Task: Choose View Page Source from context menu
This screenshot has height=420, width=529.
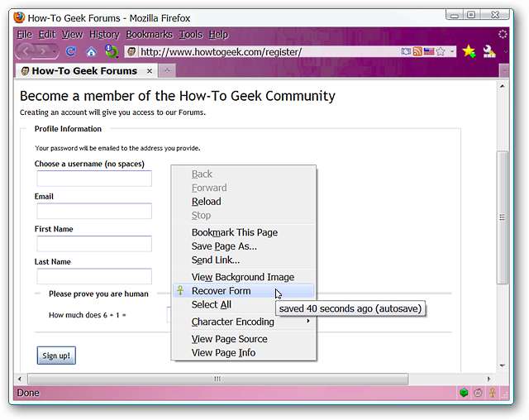Action: tap(244, 339)
